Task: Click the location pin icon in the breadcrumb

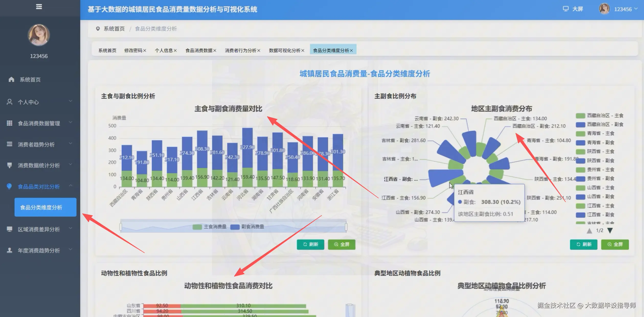Action: point(98,29)
